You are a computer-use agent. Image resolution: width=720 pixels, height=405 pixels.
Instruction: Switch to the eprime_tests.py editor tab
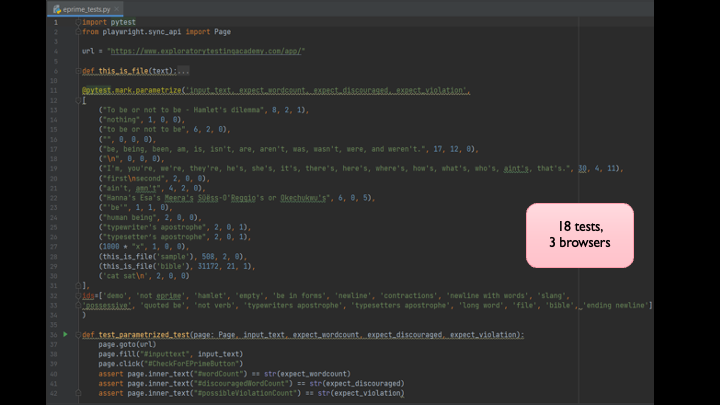pyautogui.click(x=86, y=9)
